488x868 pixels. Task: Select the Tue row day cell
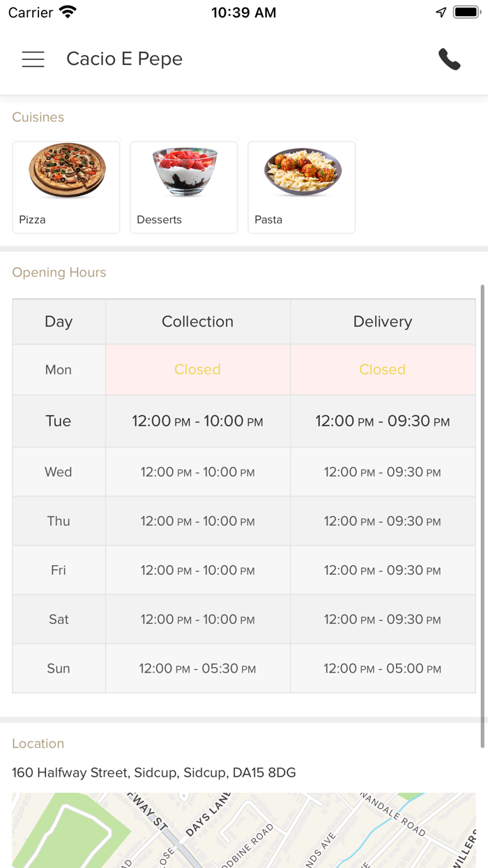point(59,421)
